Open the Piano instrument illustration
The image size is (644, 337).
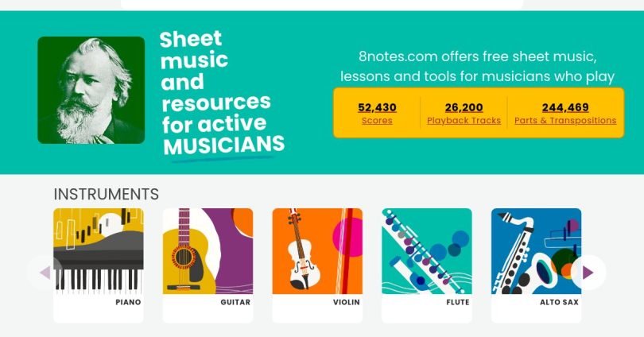click(x=99, y=250)
